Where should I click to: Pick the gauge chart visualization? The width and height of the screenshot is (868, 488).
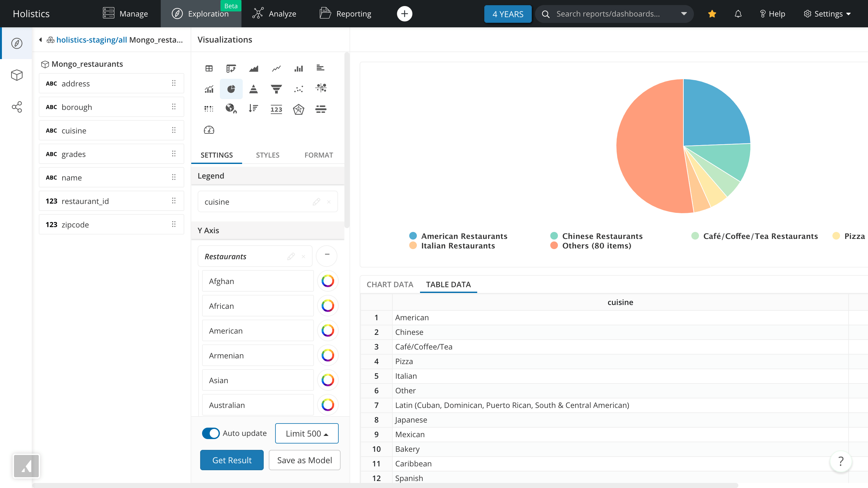[x=209, y=130]
